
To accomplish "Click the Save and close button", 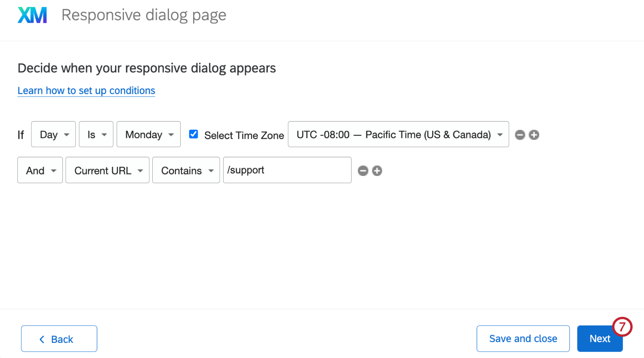I will (x=523, y=339).
